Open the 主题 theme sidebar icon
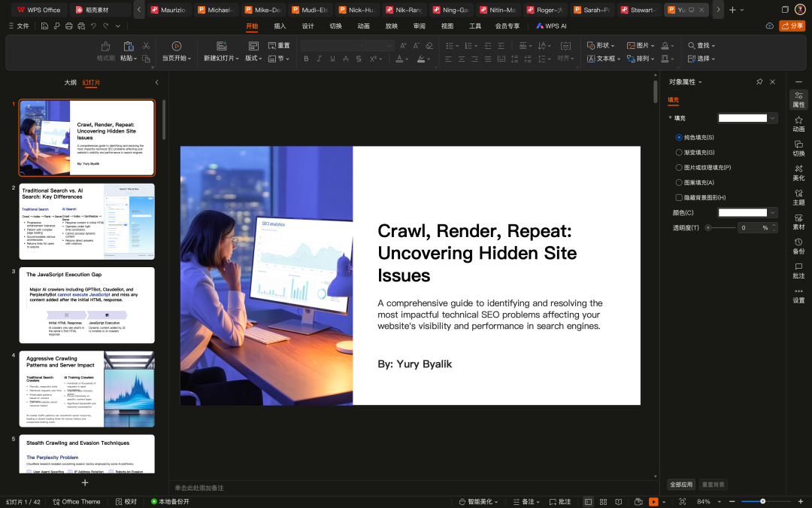The image size is (812, 508). click(798, 197)
